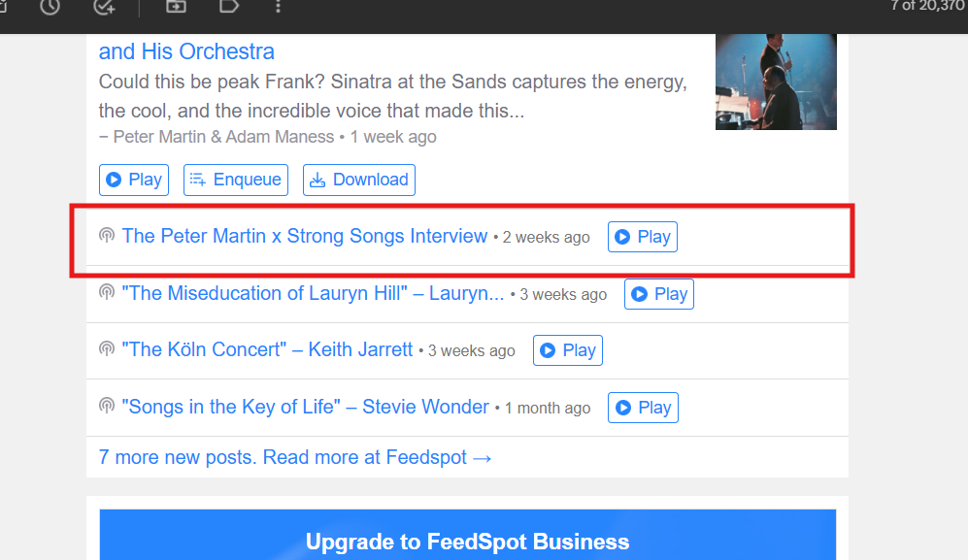Open the Labels tag icon
Screen dimensions: 968x560
229,6
